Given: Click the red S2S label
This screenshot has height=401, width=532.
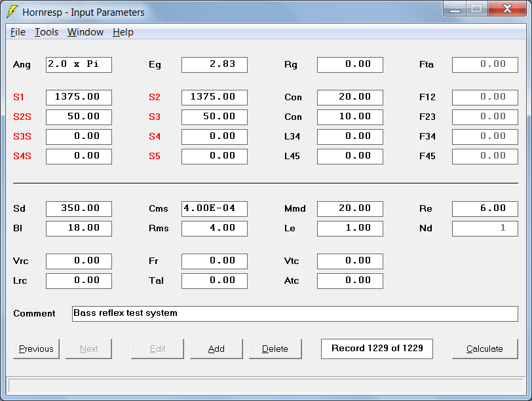Looking at the screenshot, I should point(22,117).
